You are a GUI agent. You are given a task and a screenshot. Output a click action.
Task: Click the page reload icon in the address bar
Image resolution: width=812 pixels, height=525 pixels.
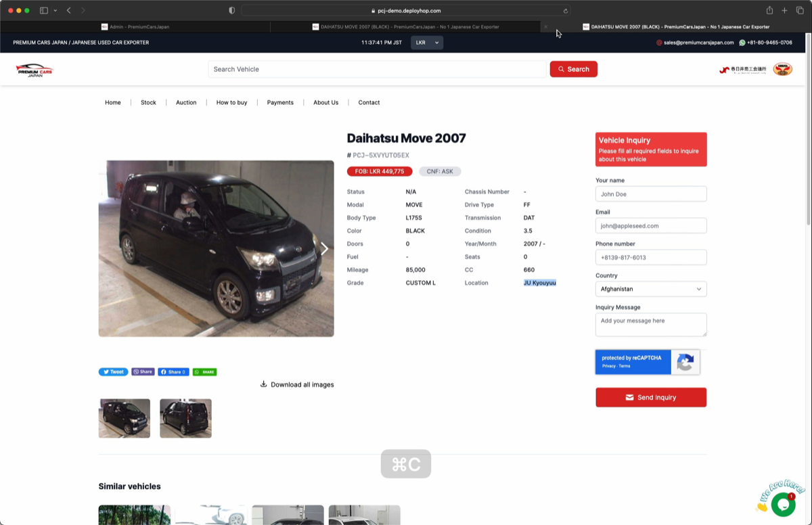click(565, 11)
